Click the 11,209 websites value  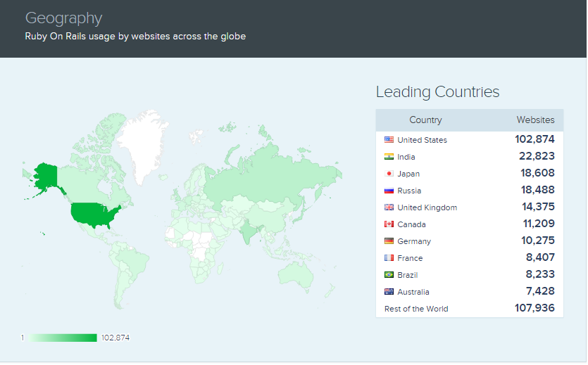539,224
